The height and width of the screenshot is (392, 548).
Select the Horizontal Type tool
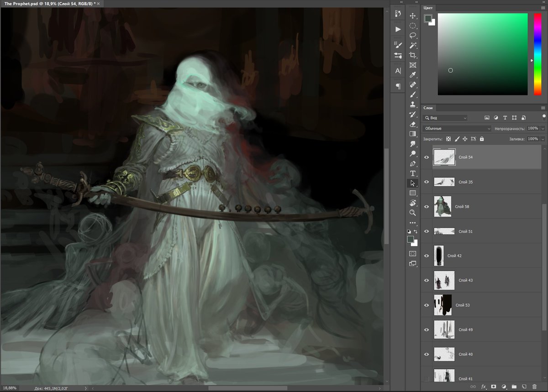point(413,173)
